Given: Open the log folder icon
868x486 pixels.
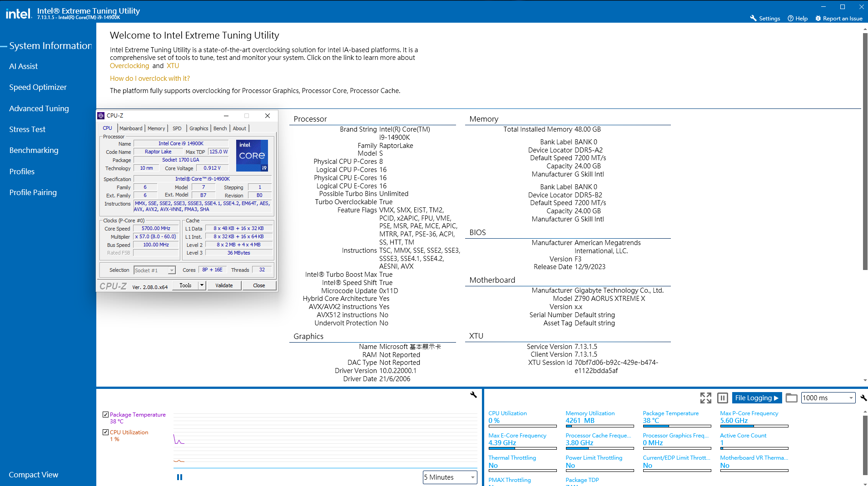Looking at the screenshot, I should coord(792,398).
